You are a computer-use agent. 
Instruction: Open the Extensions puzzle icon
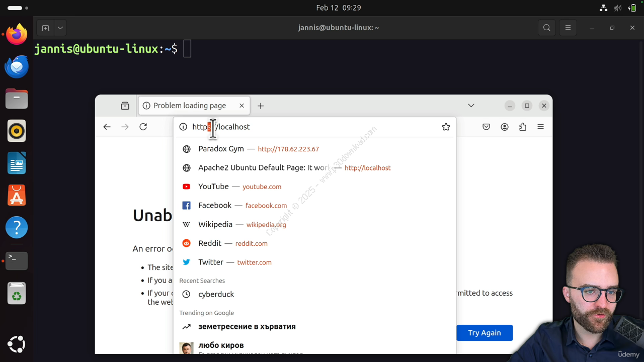pos(523,127)
